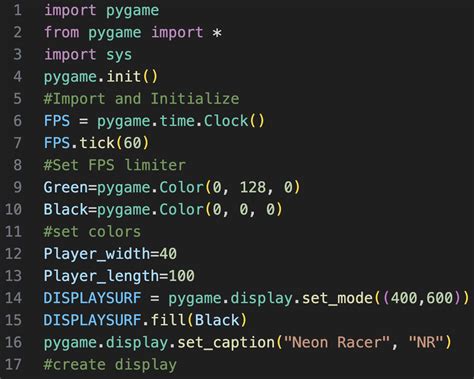Click 'FPS = pygame.time.Clock()' line
This screenshot has height=379, width=474.
[x=154, y=121]
